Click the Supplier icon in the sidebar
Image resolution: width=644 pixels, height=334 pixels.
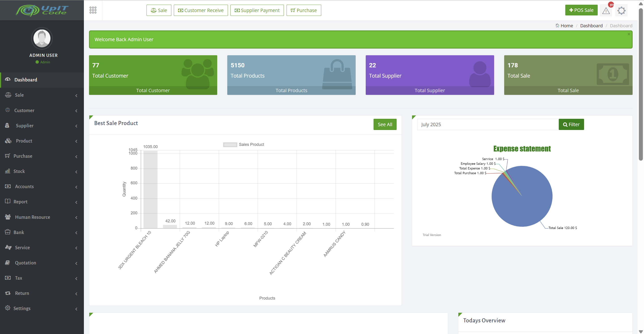pos(8,125)
